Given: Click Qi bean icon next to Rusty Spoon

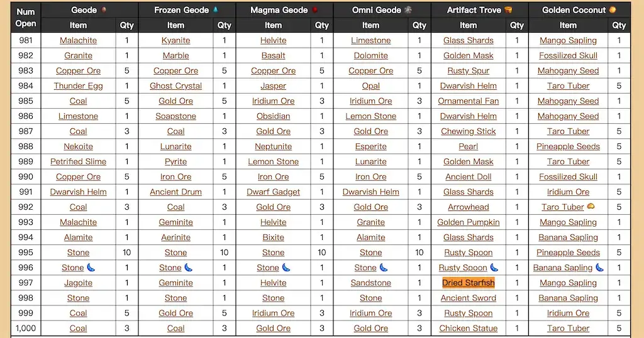Looking at the screenshot, I should 494,268.
